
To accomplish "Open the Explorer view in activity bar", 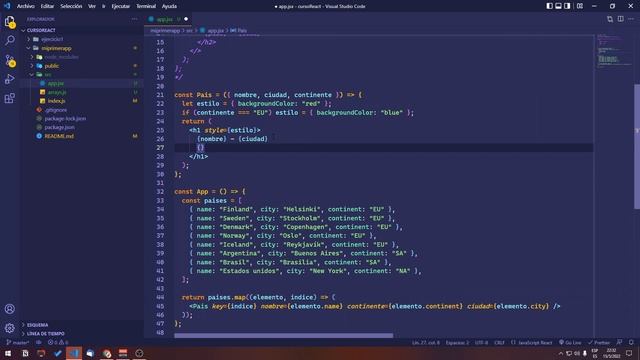I will [x=10, y=21].
